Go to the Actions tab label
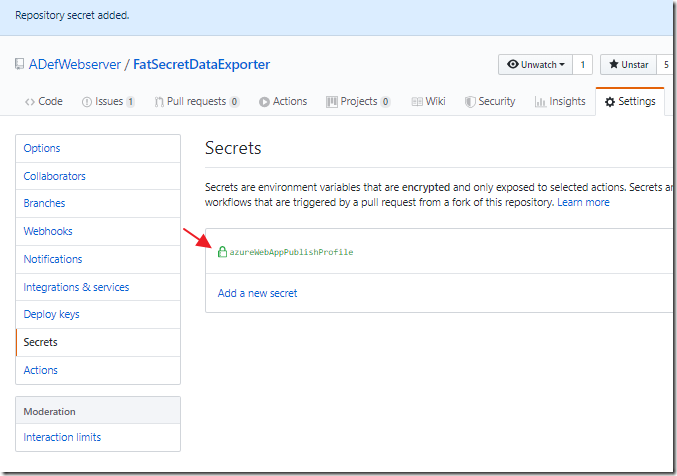The image size is (677, 476). pyautogui.click(x=290, y=101)
